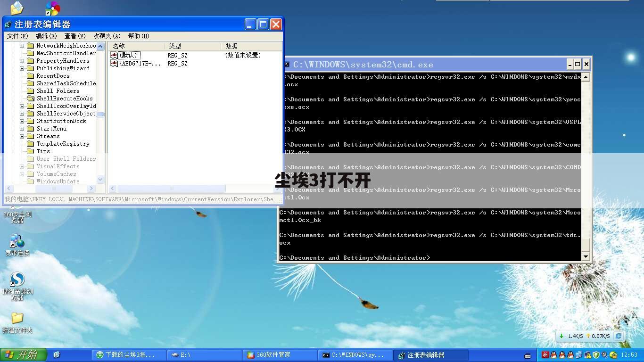Expand the ShellServiceObject key
The height and width of the screenshot is (362, 644).
tap(22, 114)
